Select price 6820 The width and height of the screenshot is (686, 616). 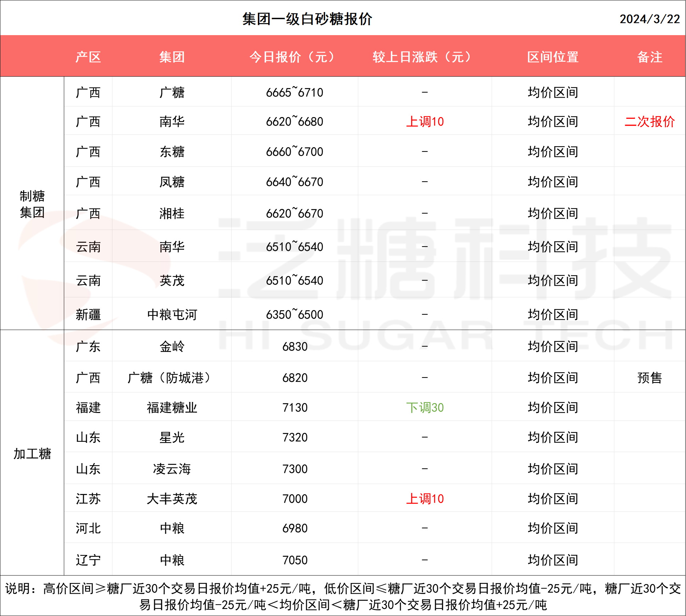(295, 378)
